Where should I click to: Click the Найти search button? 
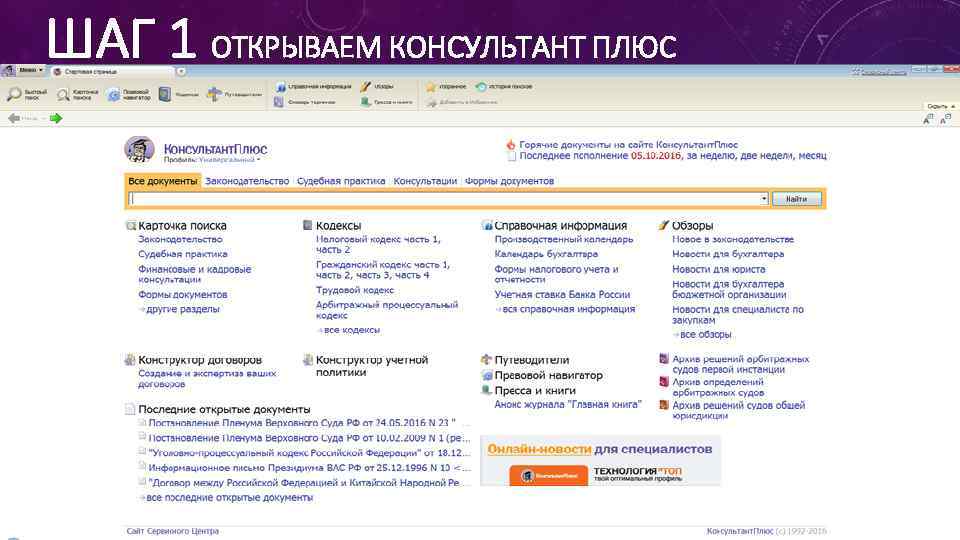coord(797,199)
